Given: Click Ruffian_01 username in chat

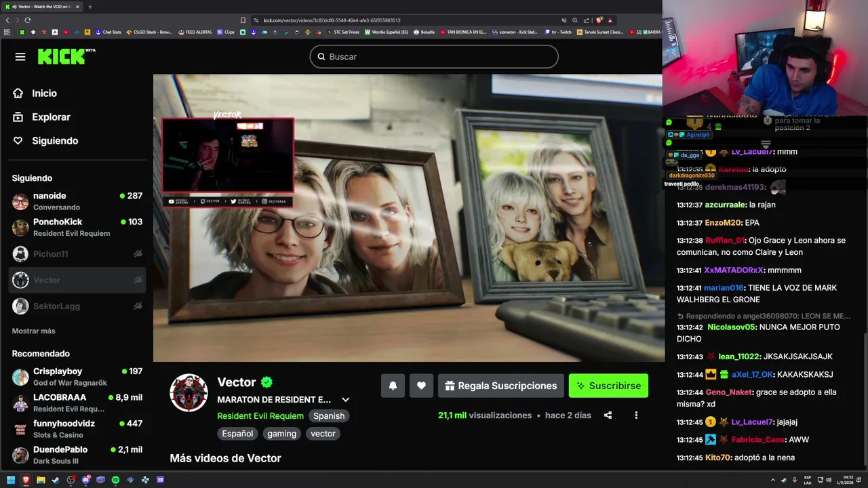Looking at the screenshot, I should (x=725, y=241).
